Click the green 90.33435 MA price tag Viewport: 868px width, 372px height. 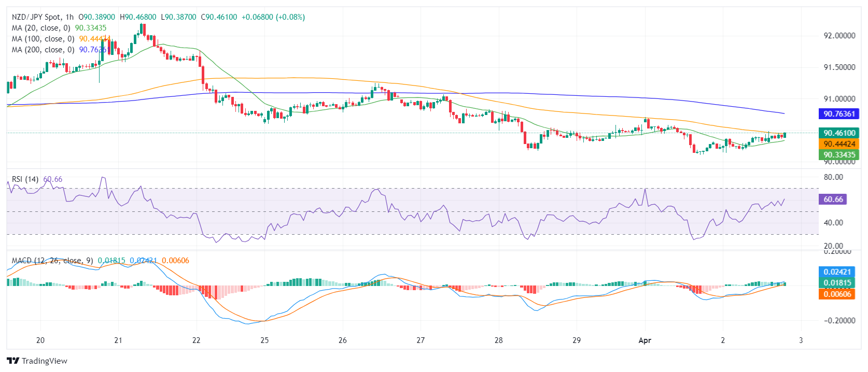point(838,155)
